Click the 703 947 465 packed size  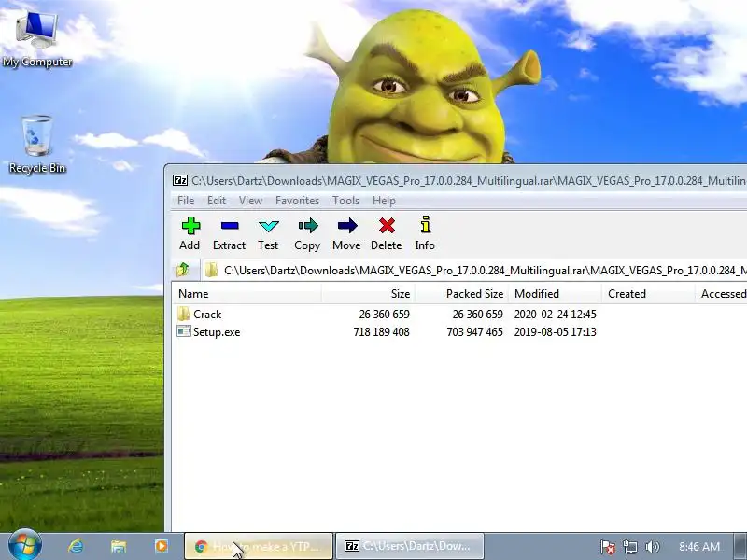coord(474,332)
